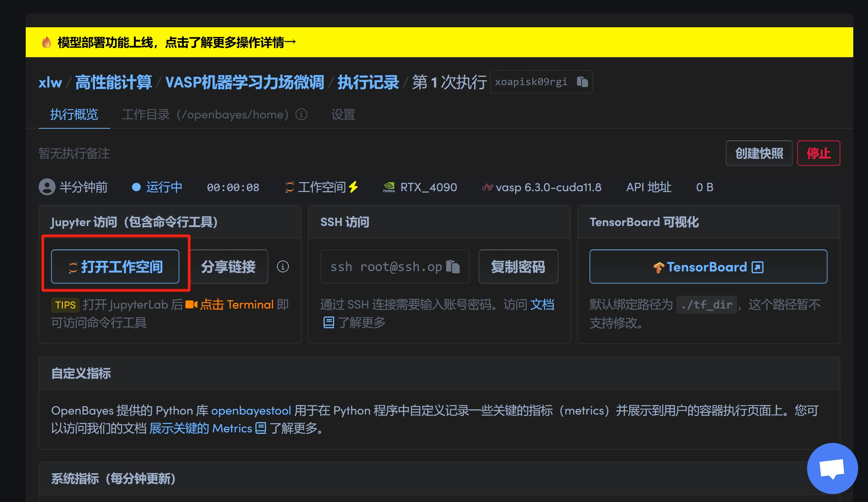Screen dimensions: 868x502
Task: Switch to 工作目录 tab
Action: click(x=205, y=114)
